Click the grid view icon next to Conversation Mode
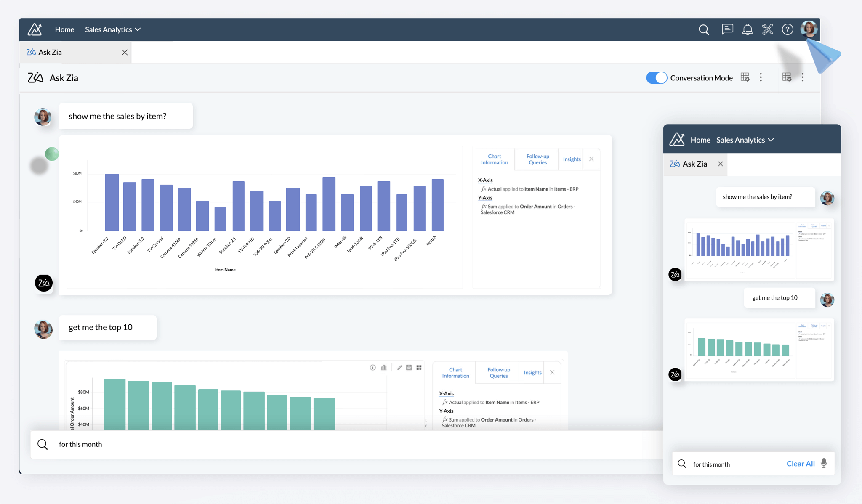Image resolution: width=862 pixels, height=504 pixels. click(745, 77)
